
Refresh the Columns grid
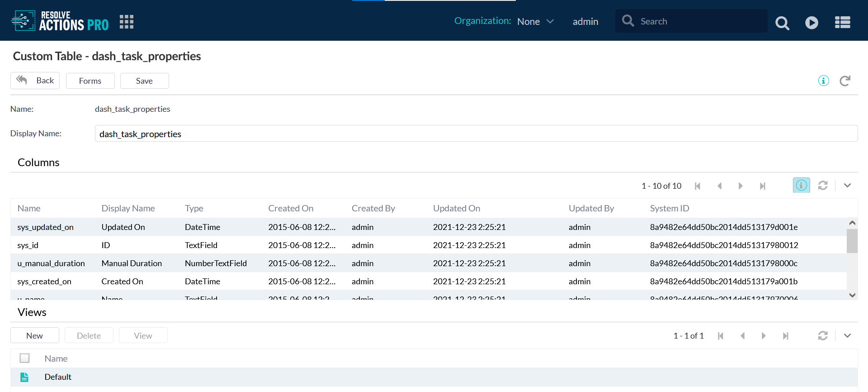pos(823,186)
